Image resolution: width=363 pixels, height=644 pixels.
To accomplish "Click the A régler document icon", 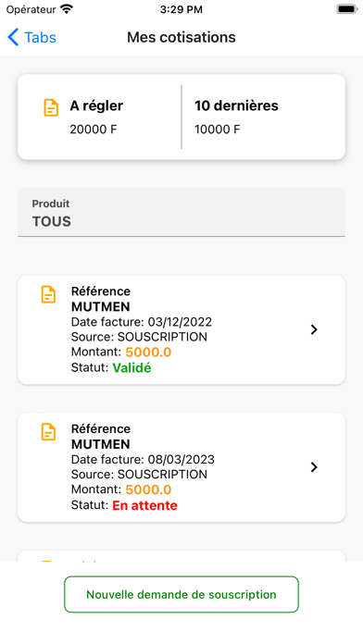I will tap(51, 107).
